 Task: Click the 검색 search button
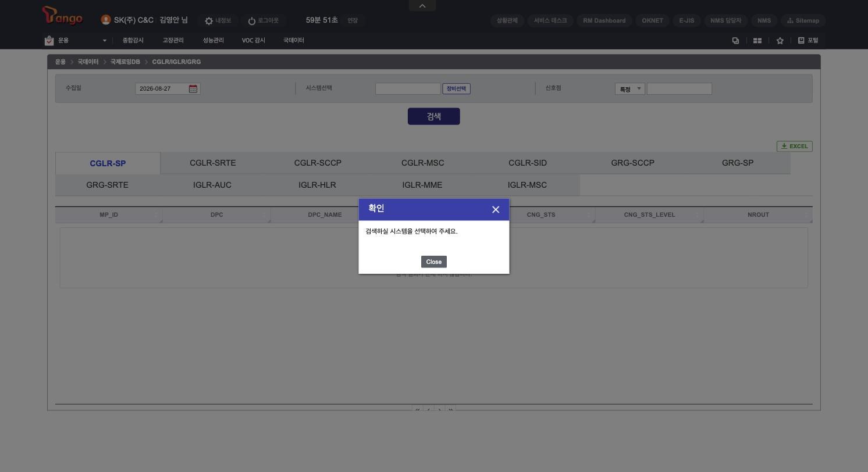pos(434,116)
